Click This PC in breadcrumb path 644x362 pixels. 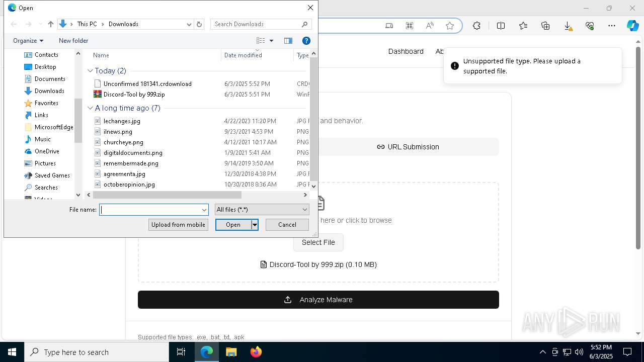click(87, 24)
